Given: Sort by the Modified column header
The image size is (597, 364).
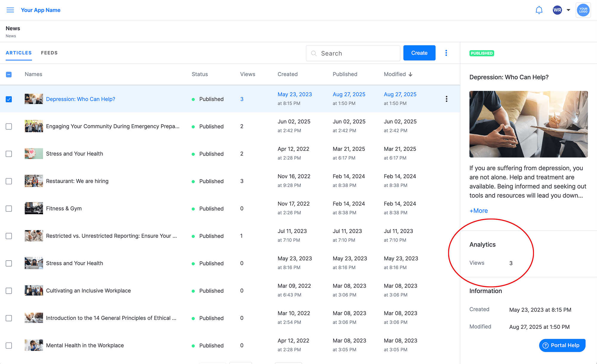Looking at the screenshot, I should 395,74.
